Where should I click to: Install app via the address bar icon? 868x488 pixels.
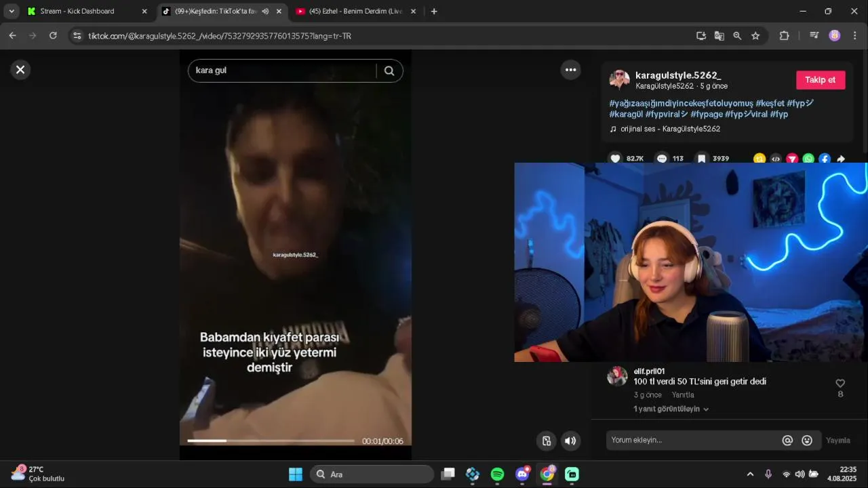701,36
